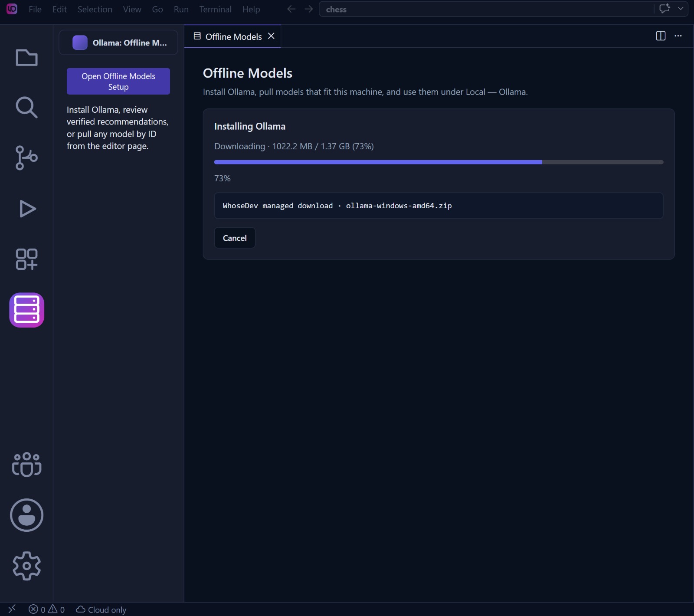
Task: Open the Run and Debug icon
Action: (27, 209)
